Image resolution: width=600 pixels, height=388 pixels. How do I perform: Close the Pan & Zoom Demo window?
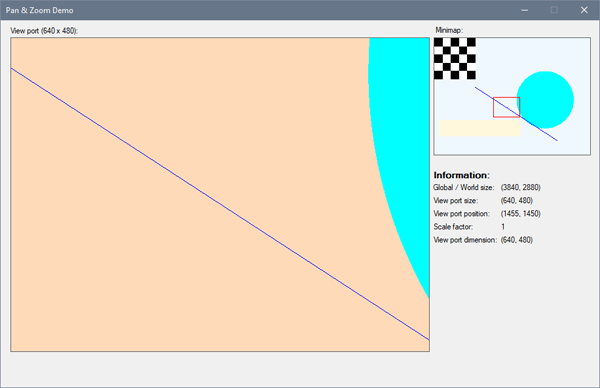(x=584, y=10)
